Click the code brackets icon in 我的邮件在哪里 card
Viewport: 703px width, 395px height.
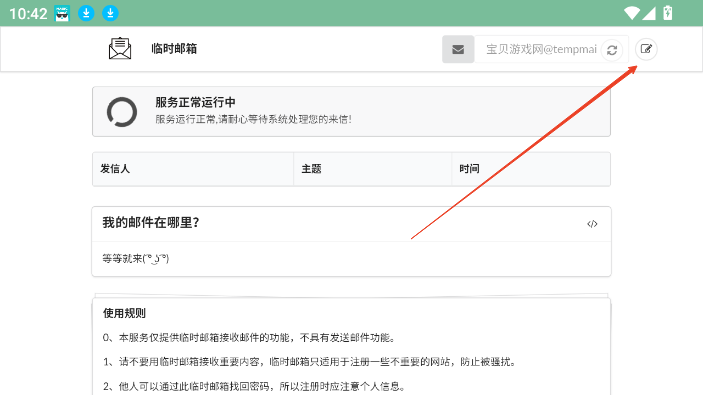pyautogui.click(x=592, y=224)
